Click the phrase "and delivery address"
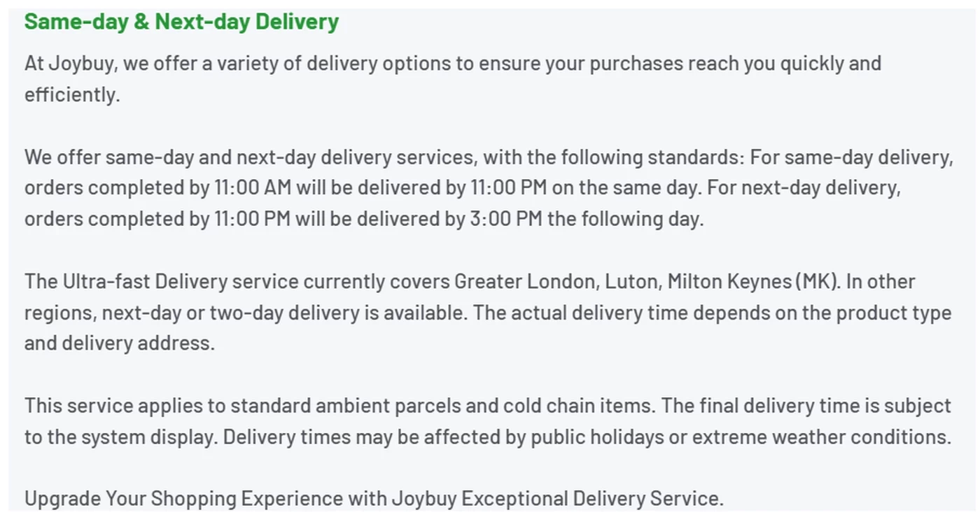Viewport: 980px width, 512px height. point(118,343)
